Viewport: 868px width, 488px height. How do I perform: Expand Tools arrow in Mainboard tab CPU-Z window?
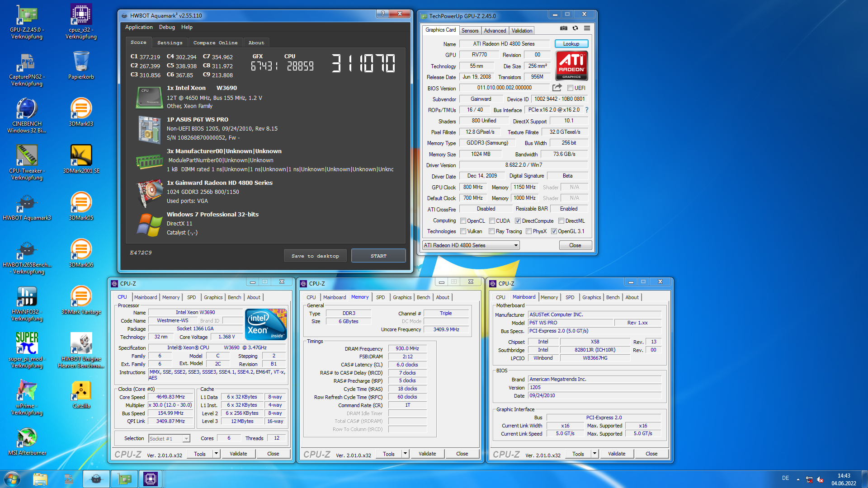[x=594, y=454]
